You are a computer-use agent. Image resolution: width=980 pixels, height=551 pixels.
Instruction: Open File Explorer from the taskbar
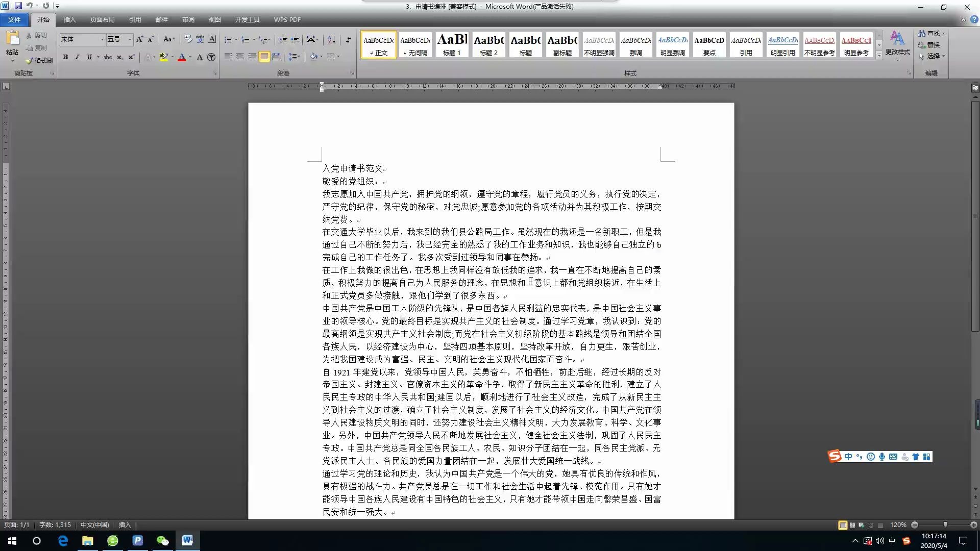point(88,541)
